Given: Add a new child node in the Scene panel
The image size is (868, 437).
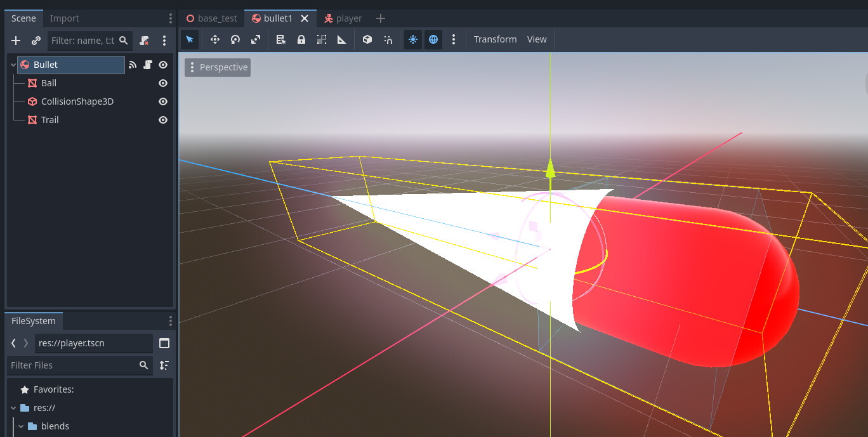Looking at the screenshot, I should (x=15, y=41).
